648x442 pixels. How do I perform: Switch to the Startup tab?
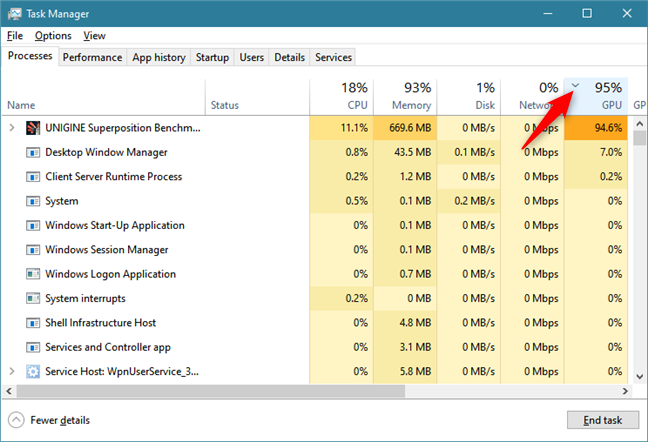click(212, 57)
